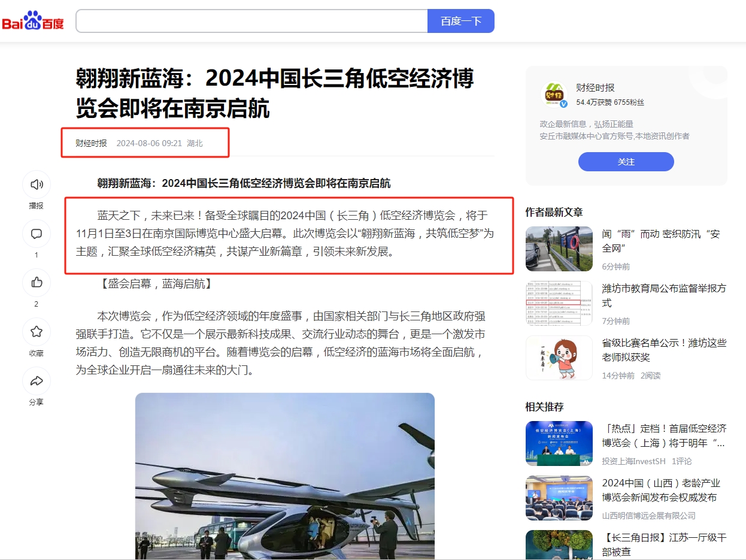Click the cartoon girl thumbnail image
Image resolution: width=746 pixels, height=560 pixels.
tap(559, 358)
